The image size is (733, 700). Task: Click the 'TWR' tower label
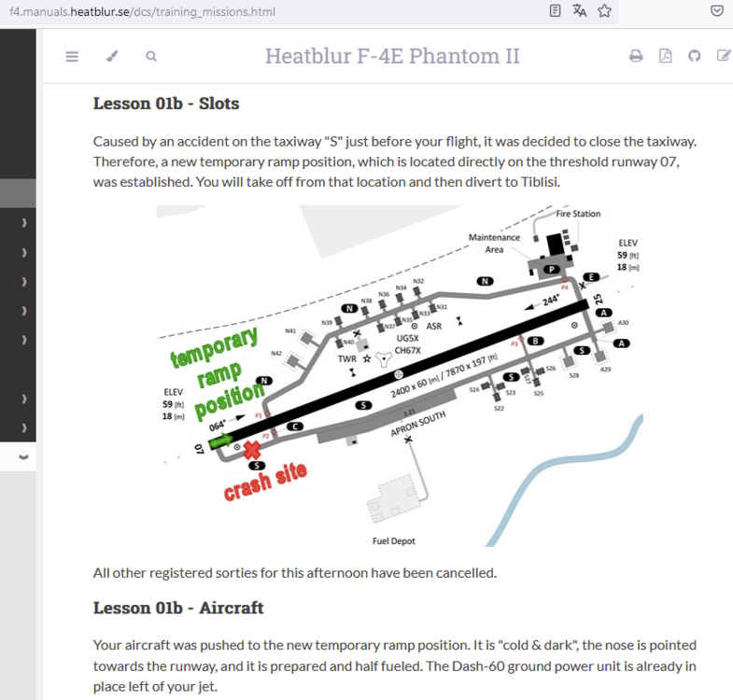346,359
